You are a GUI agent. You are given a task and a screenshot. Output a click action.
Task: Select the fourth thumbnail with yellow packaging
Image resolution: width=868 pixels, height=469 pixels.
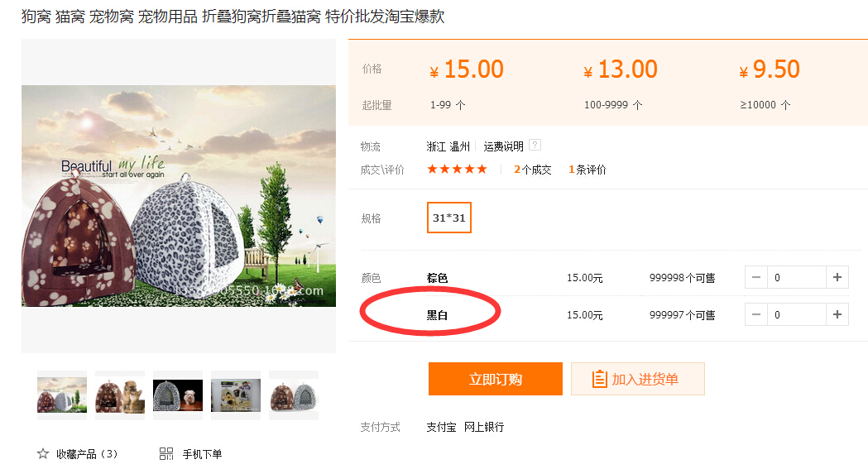tap(236, 395)
